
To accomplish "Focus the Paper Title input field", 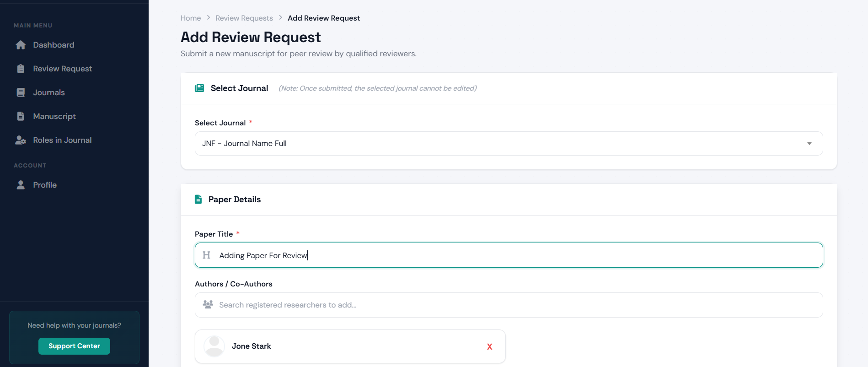I will pyautogui.click(x=509, y=255).
